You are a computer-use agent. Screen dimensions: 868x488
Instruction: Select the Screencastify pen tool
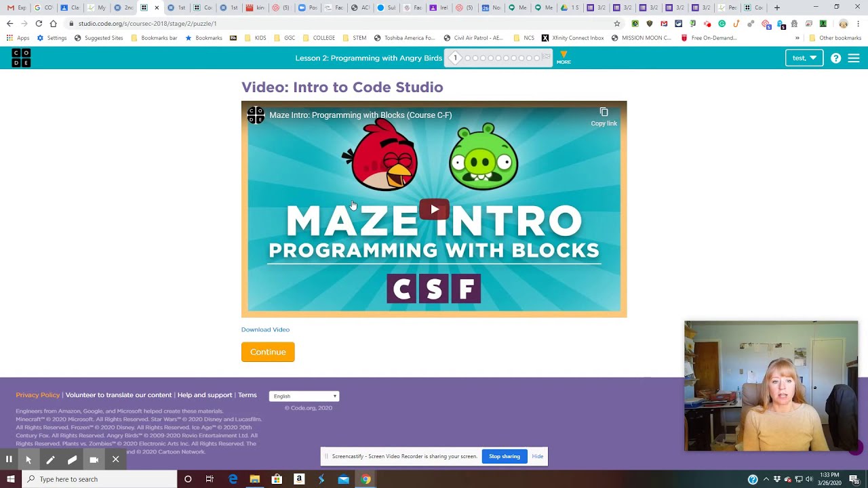(x=50, y=460)
